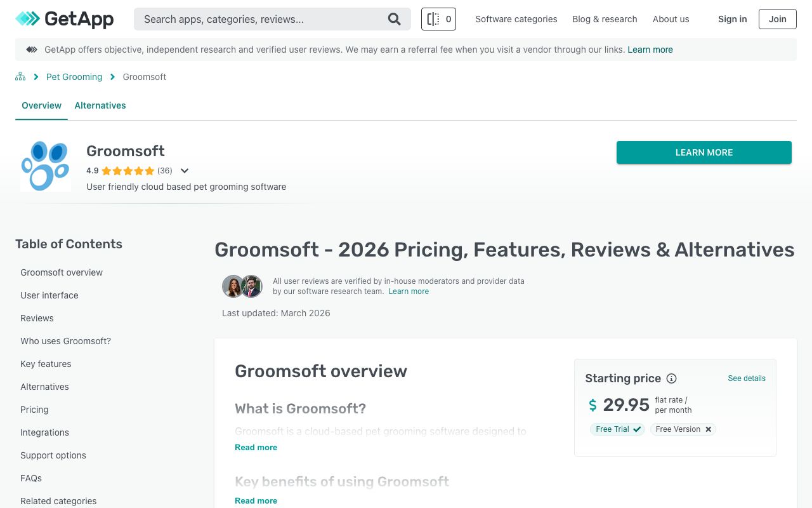Viewport: 812px width, 508px height.
Task: Expand the rating breakdown chevron
Action: 185,171
